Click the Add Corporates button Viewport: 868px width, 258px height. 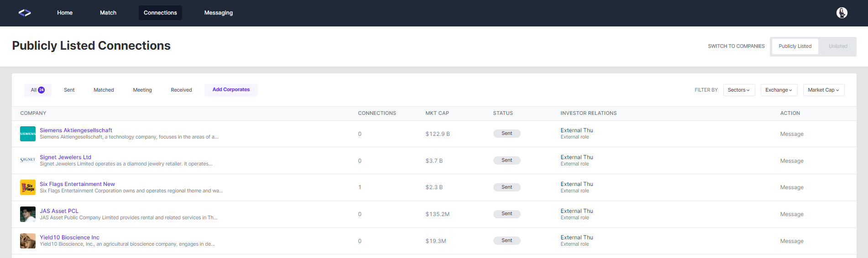click(x=231, y=90)
